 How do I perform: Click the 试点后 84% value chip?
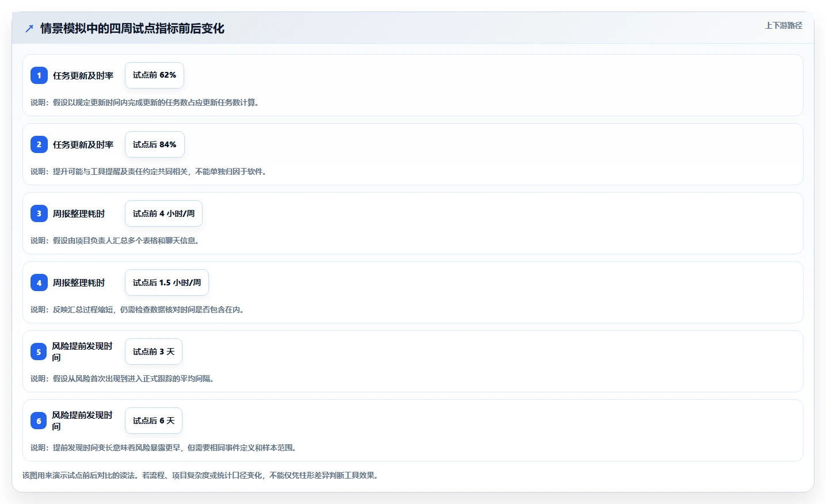(x=155, y=144)
